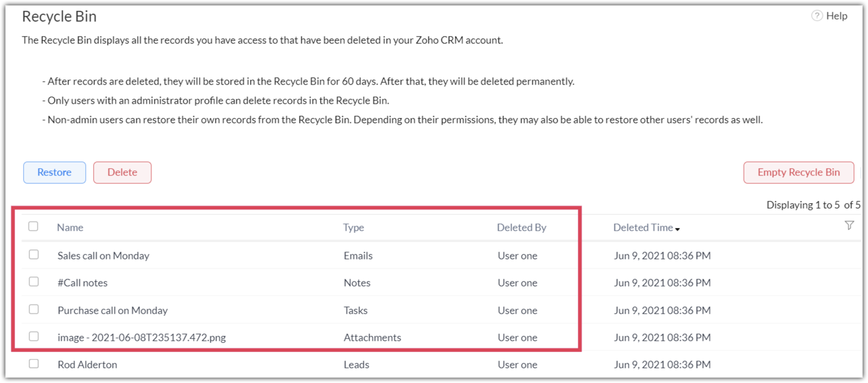Viewport: 868px width, 383px height.
Task: Toggle the select-all header checkbox
Action: coord(33,226)
